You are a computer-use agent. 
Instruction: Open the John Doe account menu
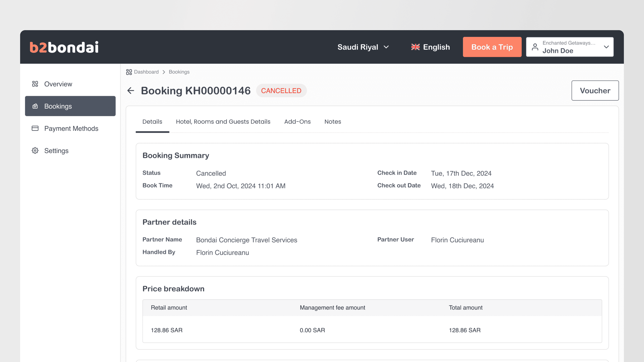pos(569,47)
